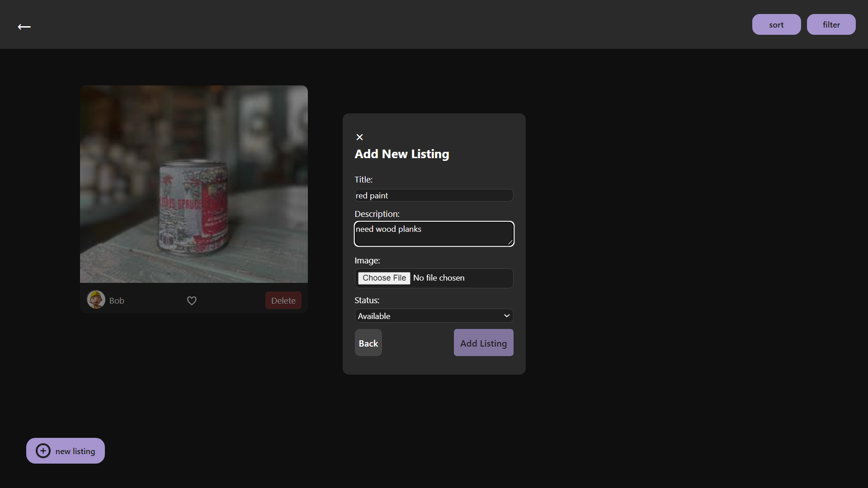Open the paint can listing image
The height and width of the screenshot is (488, 868).
click(x=193, y=184)
